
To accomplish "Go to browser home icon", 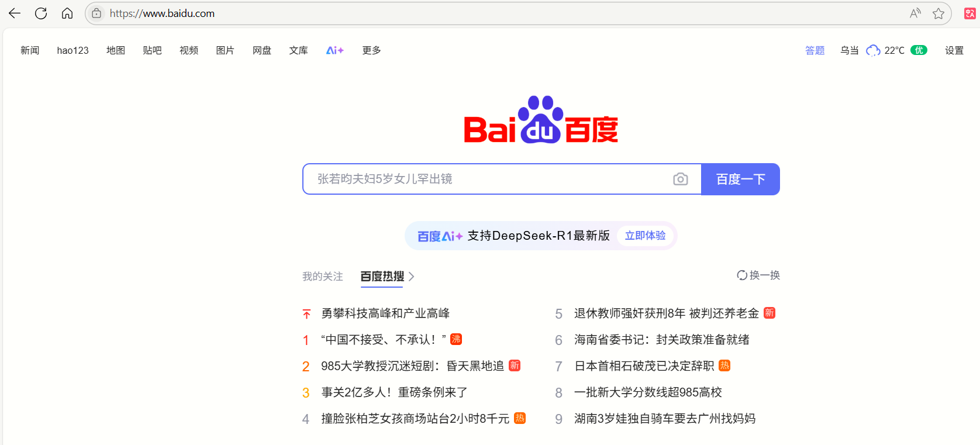I will tap(67, 13).
